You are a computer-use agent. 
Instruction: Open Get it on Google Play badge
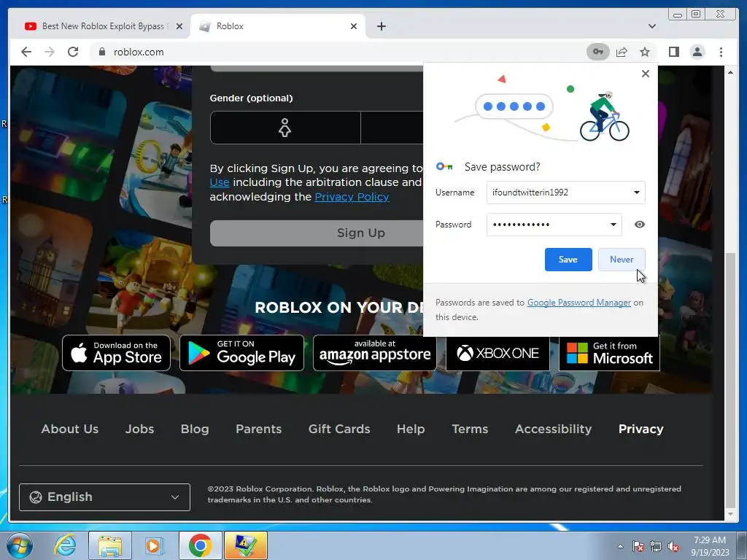[241, 353]
